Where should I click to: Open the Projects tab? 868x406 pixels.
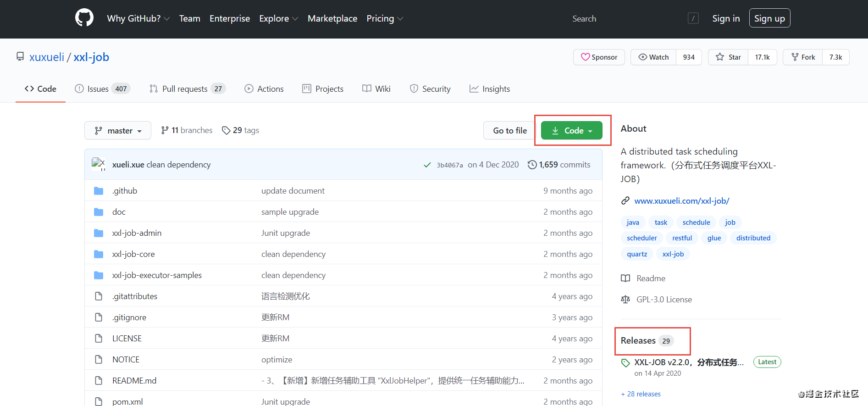(x=323, y=89)
